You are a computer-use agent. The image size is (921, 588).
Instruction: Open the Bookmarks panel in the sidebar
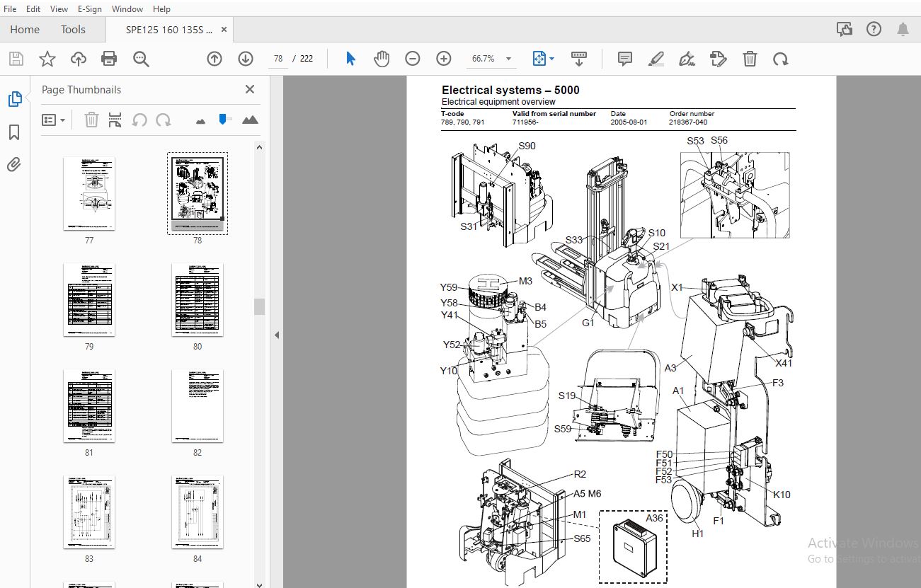(x=14, y=132)
